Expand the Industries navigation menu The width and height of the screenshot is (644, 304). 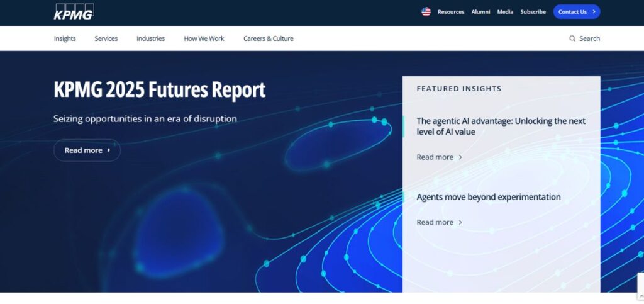pyautogui.click(x=150, y=38)
